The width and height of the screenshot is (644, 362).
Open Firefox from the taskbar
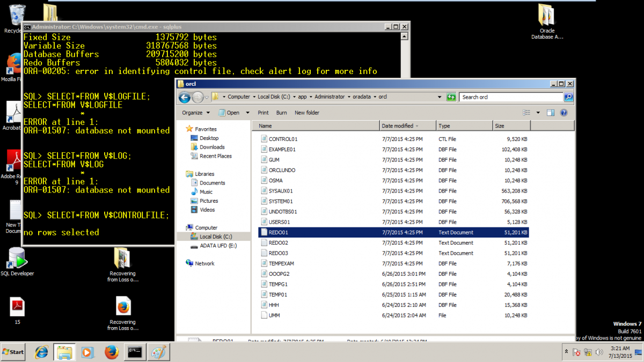111,352
